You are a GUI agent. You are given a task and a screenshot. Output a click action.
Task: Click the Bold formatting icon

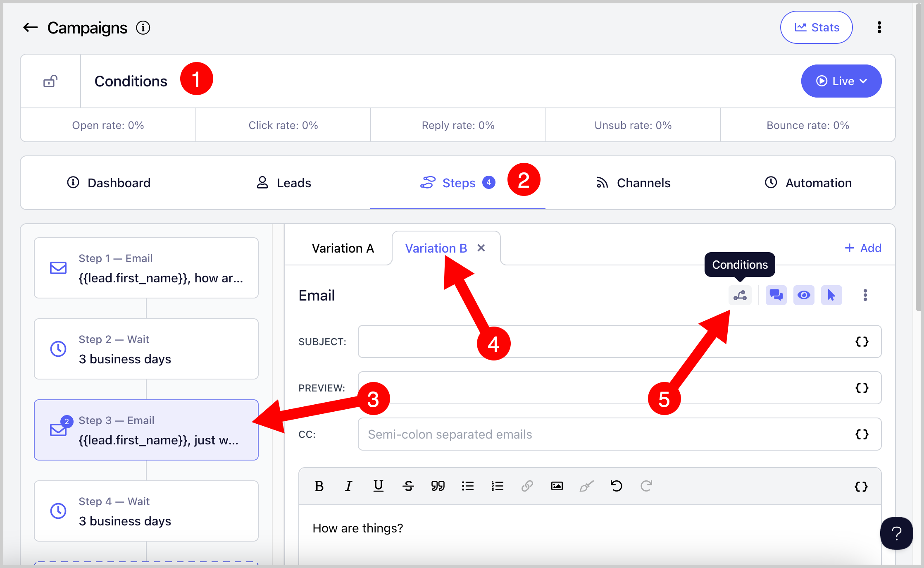pos(319,486)
